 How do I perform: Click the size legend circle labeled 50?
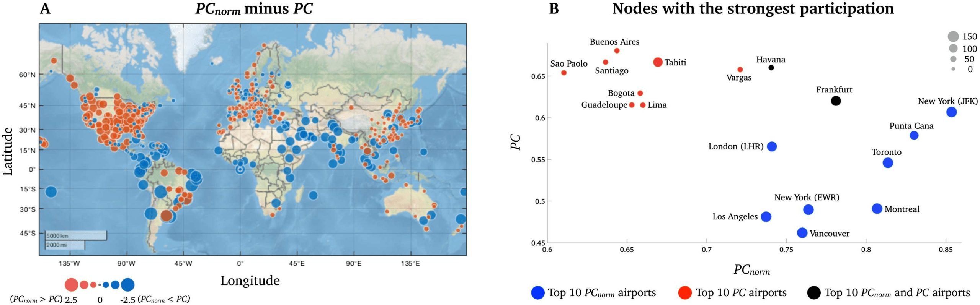(953, 59)
